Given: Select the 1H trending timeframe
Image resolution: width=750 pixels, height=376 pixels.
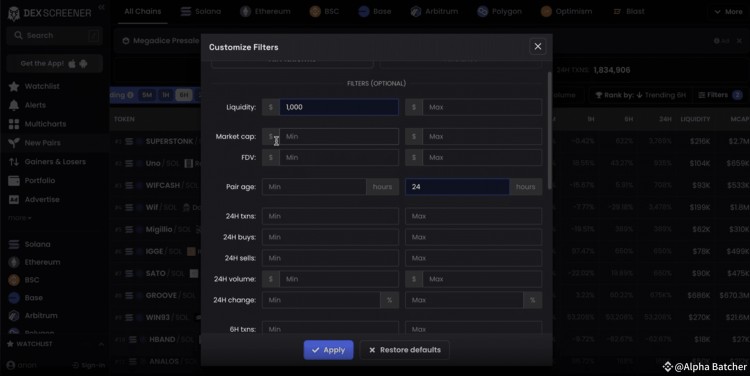Looking at the screenshot, I should (x=165, y=95).
